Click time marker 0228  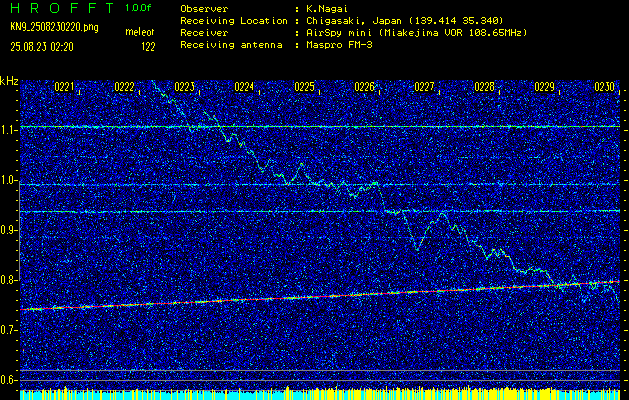pos(485,87)
